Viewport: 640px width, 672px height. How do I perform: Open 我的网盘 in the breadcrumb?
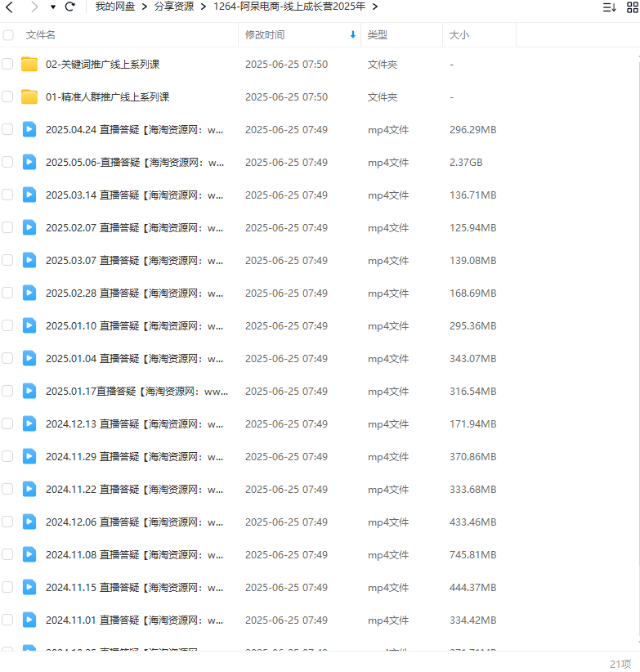(x=115, y=7)
